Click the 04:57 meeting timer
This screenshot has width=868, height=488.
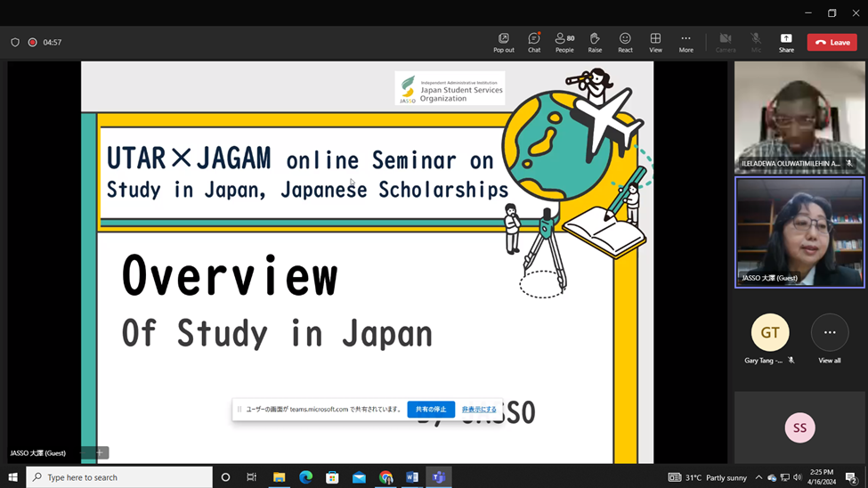pyautogui.click(x=52, y=42)
